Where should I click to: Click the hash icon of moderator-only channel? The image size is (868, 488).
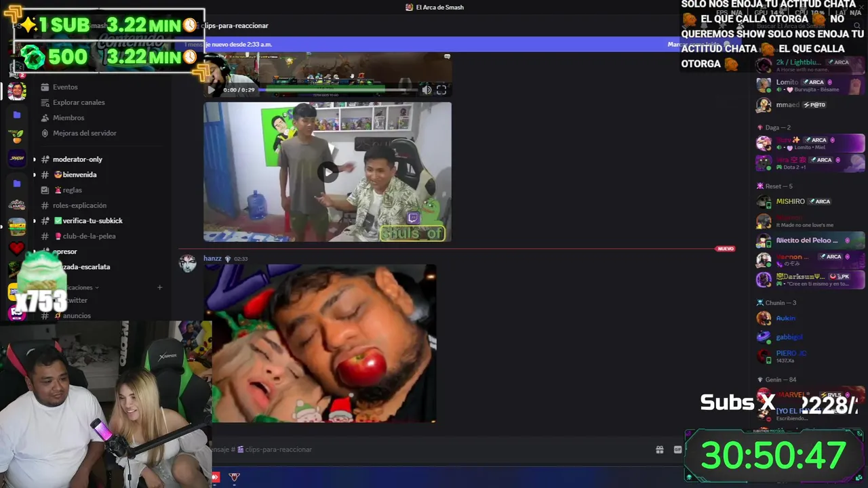pyautogui.click(x=45, y=159)
